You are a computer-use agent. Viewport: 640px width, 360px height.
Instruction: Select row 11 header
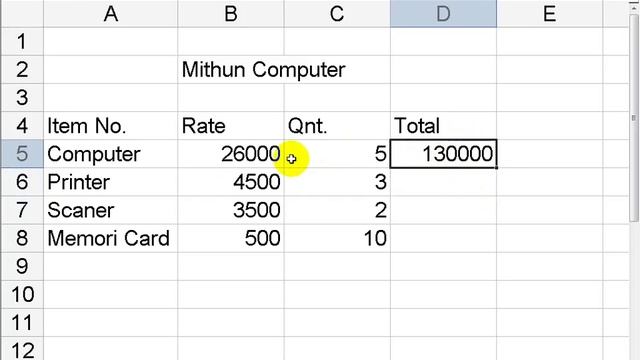coord(22,323)
